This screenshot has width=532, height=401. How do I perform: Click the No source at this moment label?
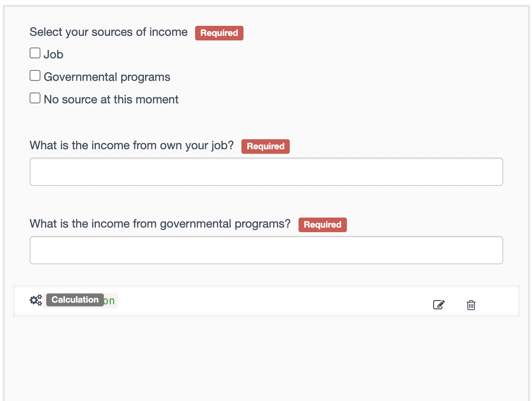tap(111, 100)
